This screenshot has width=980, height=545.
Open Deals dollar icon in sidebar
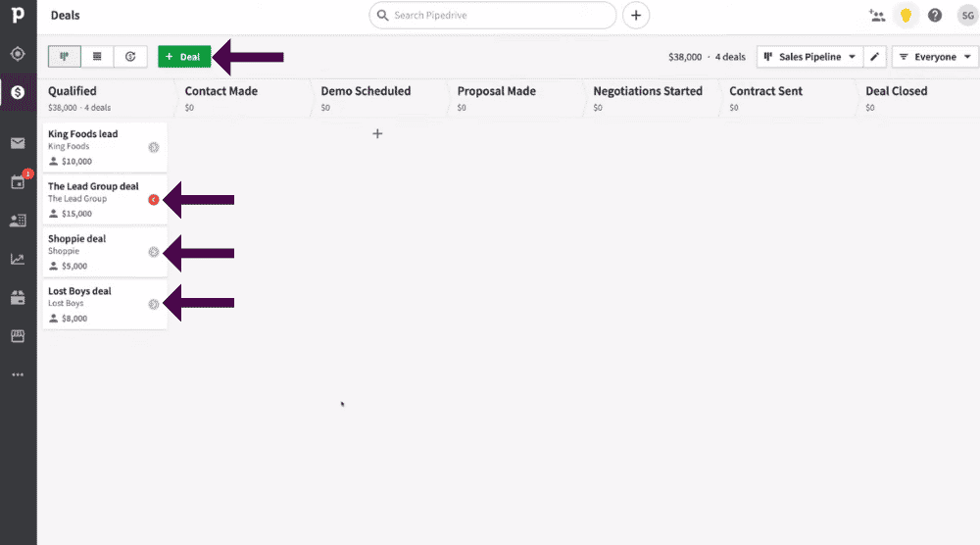pyautogui.click(x=18, y=92)
